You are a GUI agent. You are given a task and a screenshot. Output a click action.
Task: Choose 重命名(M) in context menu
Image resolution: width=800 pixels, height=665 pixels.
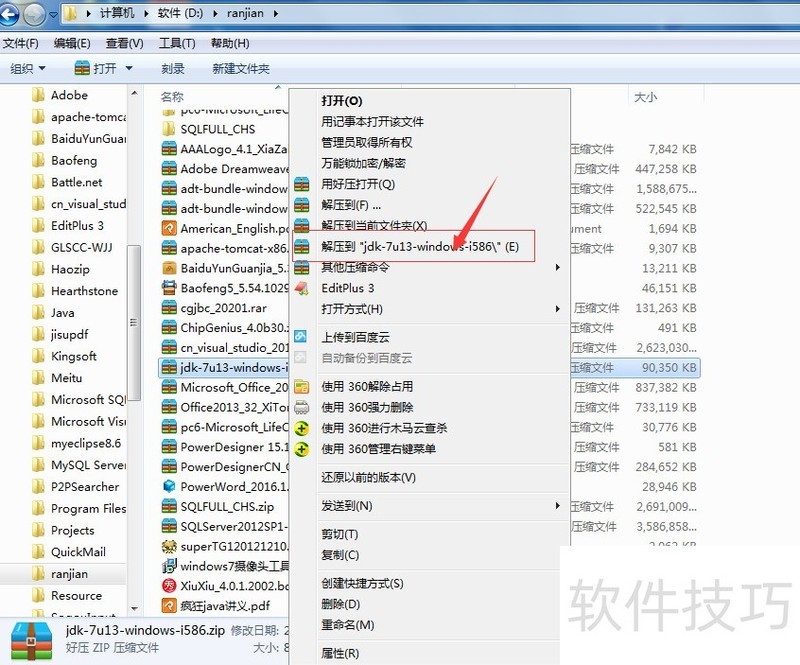[x=348, y=625]
